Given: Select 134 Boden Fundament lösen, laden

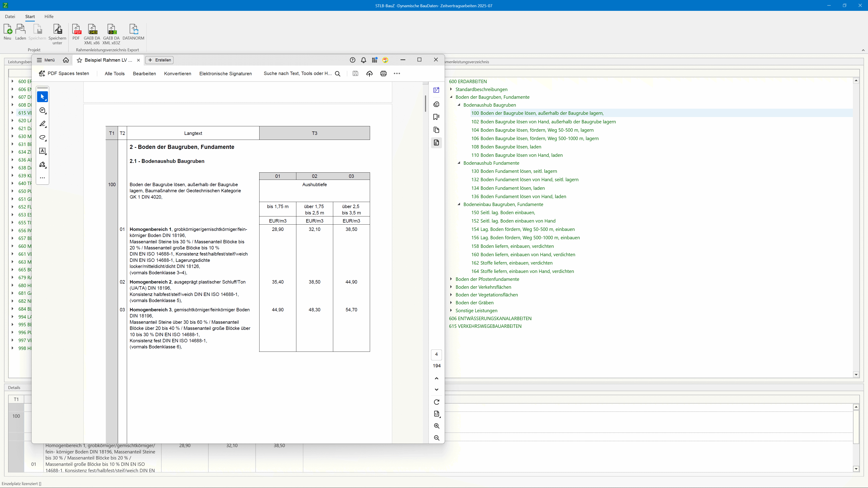Looking at the screenshot, I should pos(508,188).
